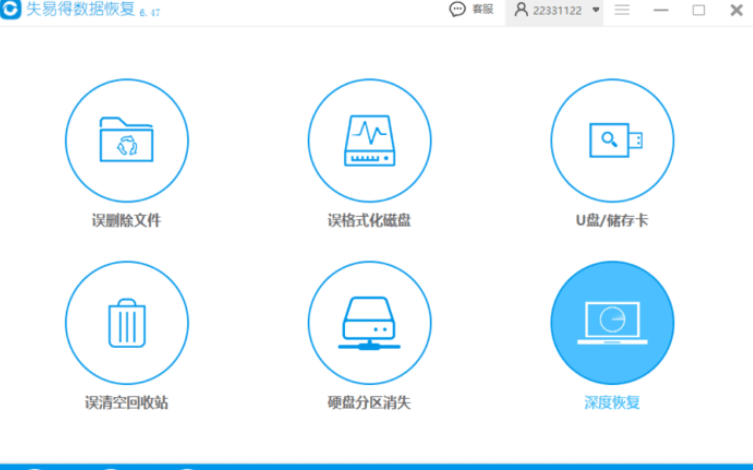
Task: Start deep recovery via the highlighted laptop icon
Action: pyautogui.click(x=612, y=323)
